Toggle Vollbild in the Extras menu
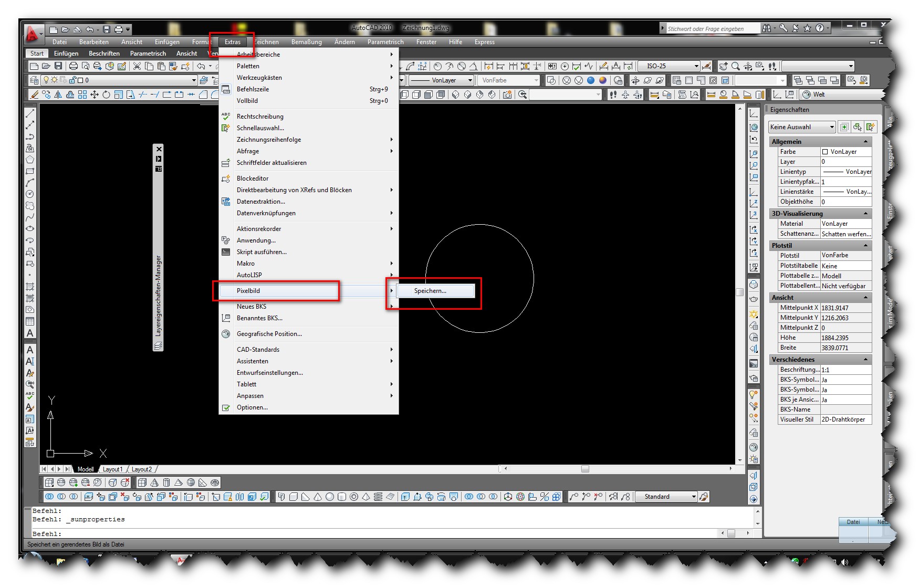Screen dimensions: 919x588 pos(309,101)
